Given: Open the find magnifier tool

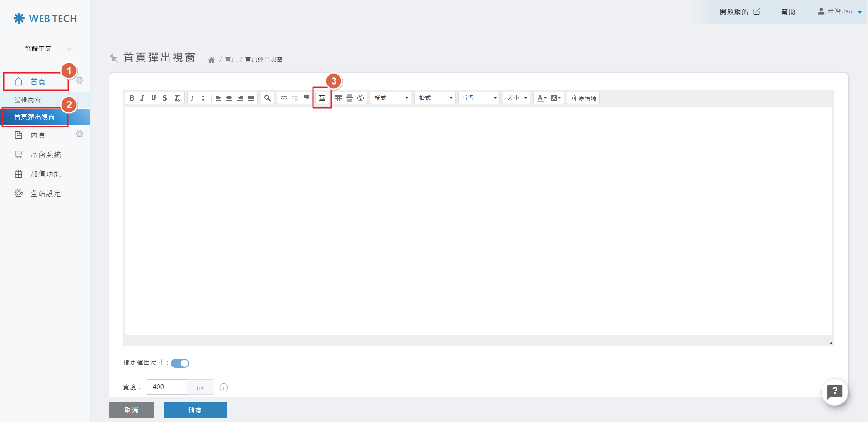Looking at the screenshot, I should (267, 98).
